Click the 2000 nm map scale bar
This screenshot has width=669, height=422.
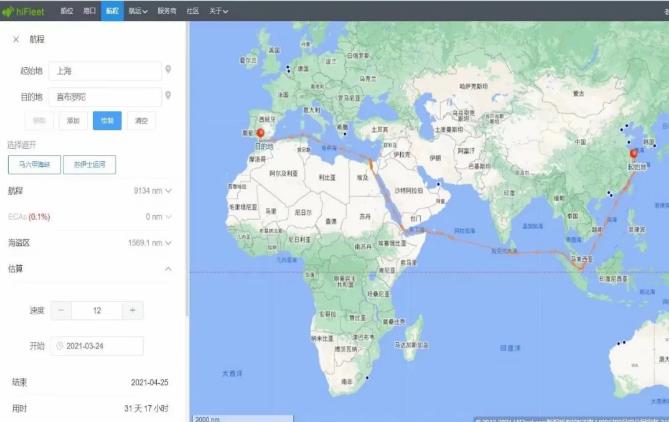[x=243, y=419]
